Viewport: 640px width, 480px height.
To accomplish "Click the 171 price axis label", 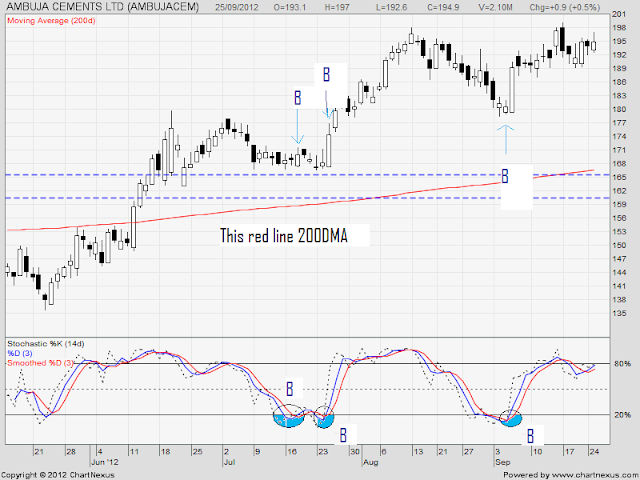I will click(x=619, y=150).
